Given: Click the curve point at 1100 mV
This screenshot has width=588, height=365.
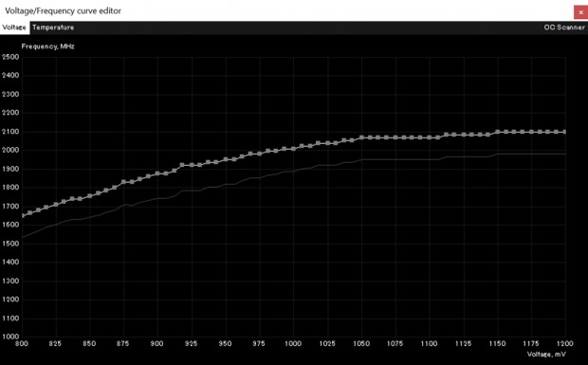Looking at the screenshot, I should 430,137.
